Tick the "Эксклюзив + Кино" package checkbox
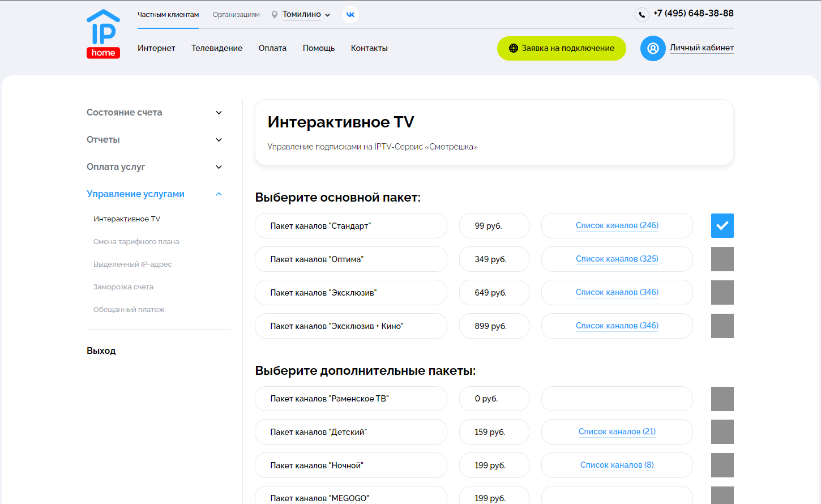 [x=722, y=326]
